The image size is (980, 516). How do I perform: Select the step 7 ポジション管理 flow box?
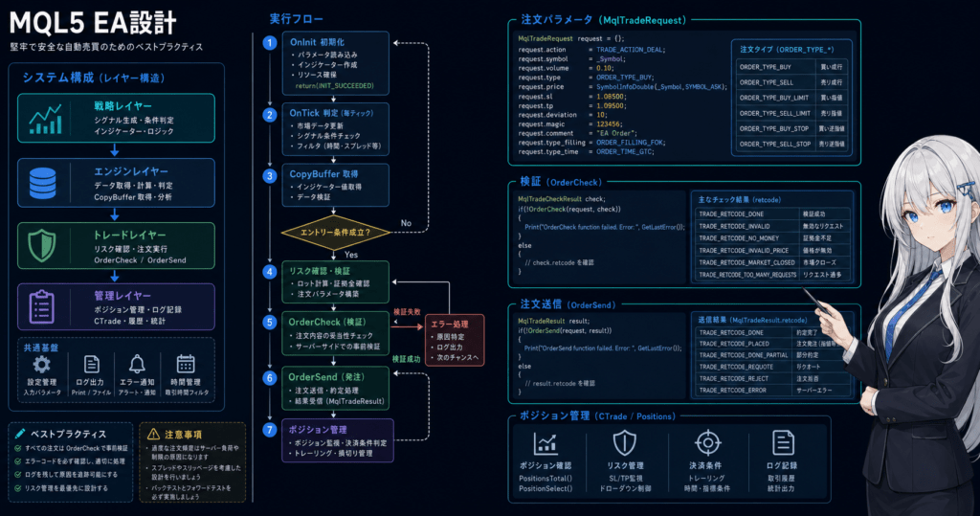[x=338, y=440]
